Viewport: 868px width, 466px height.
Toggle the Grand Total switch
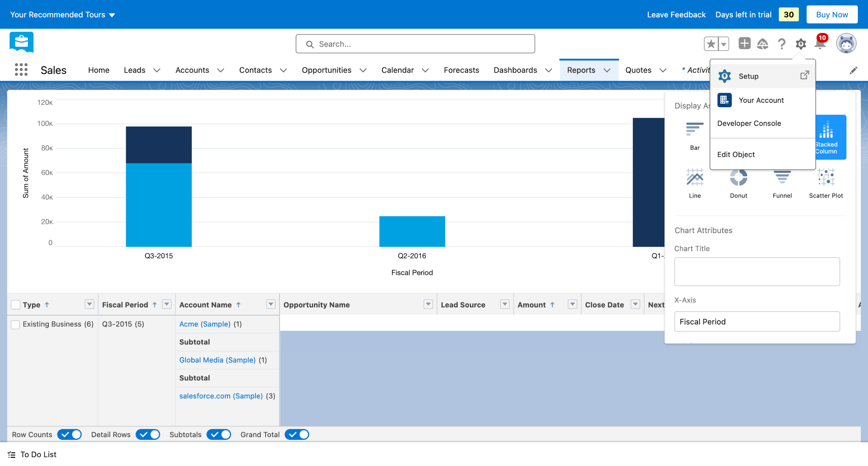tap(297, 434)
